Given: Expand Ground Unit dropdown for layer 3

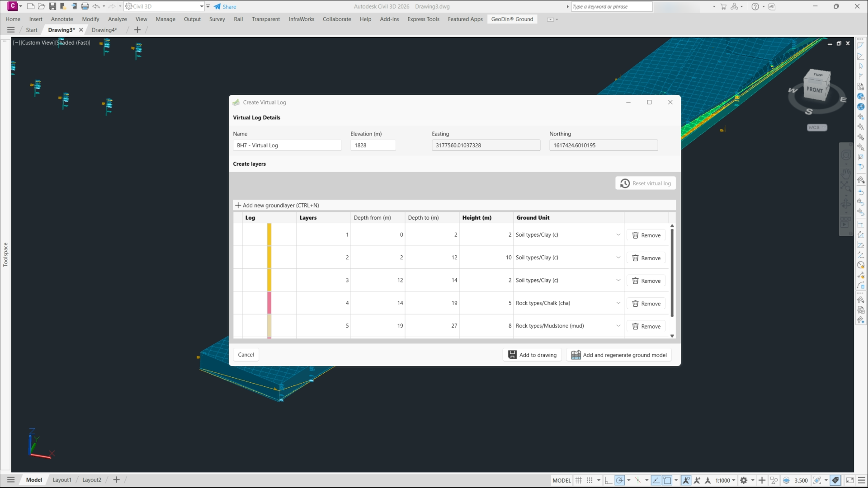Looking at the screenshot, I should tap(618, 280).
